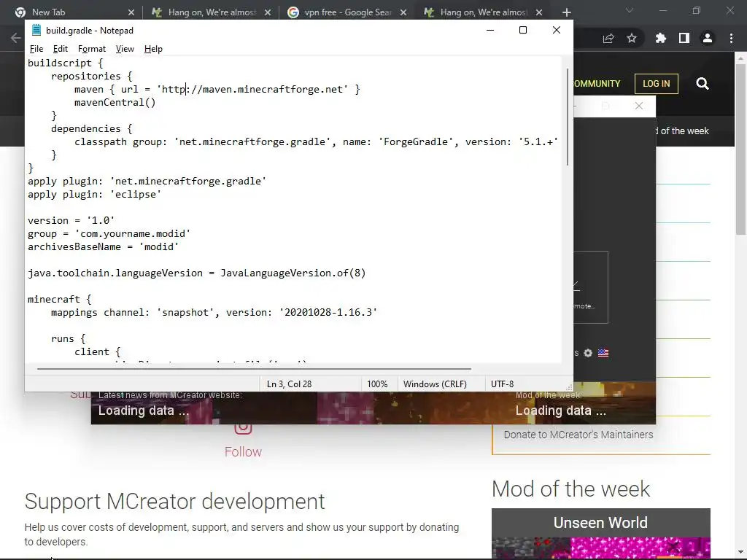Click the Chrome back arrow
This screenshot has height=560, width=747.
point(15,38)
